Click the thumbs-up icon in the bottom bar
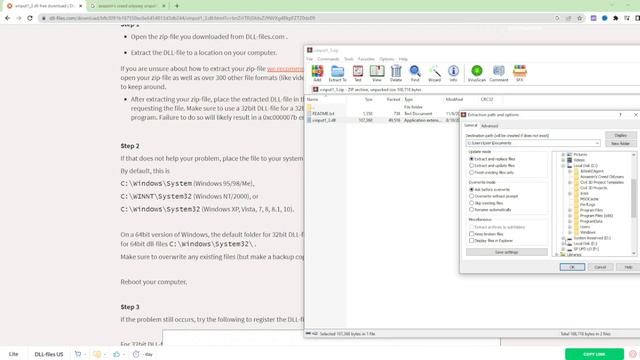The image size is (640, 360). point(116,354)
